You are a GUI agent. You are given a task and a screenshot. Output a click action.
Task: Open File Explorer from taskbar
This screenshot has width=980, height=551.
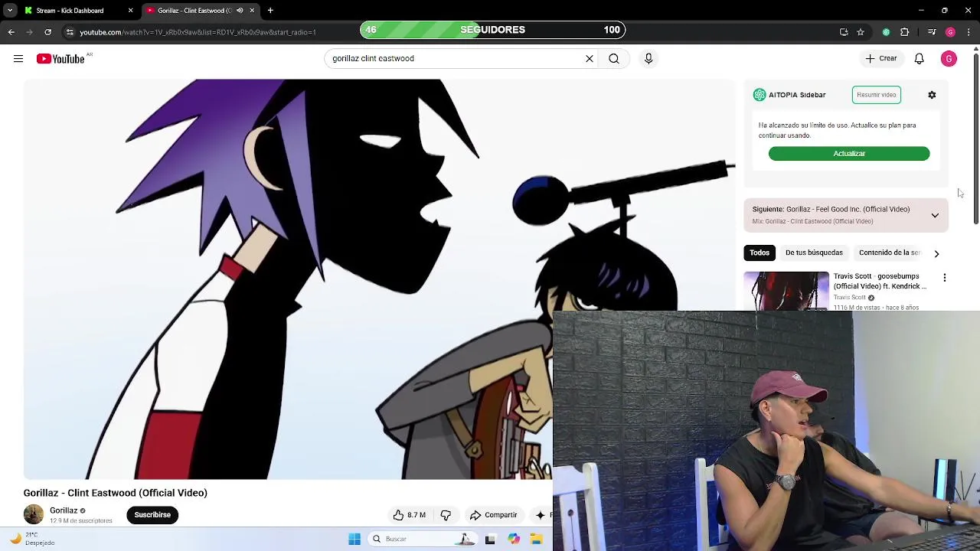tap(537, 539)
